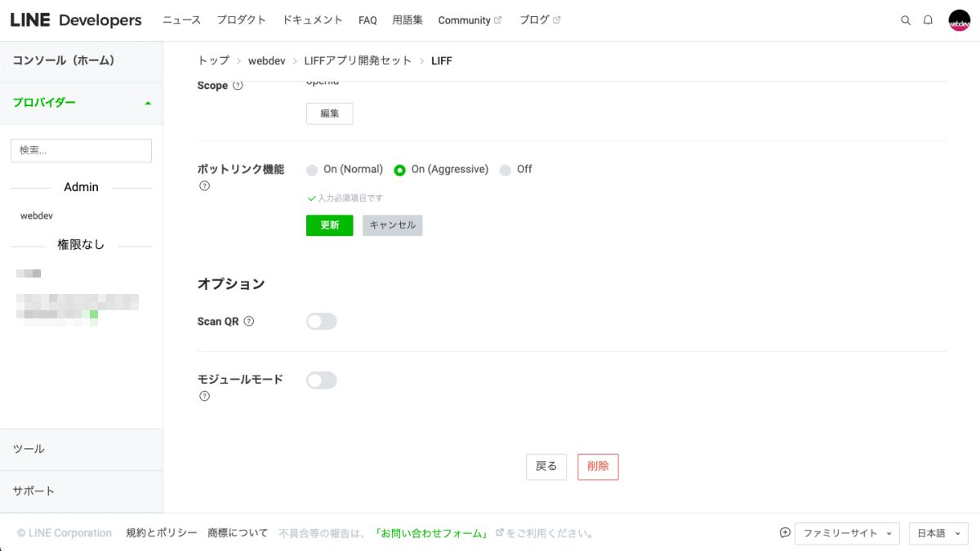Click help icon under ボットリンク機能
This screenshot has width=980, height=551.
click(x=204, y=185)
